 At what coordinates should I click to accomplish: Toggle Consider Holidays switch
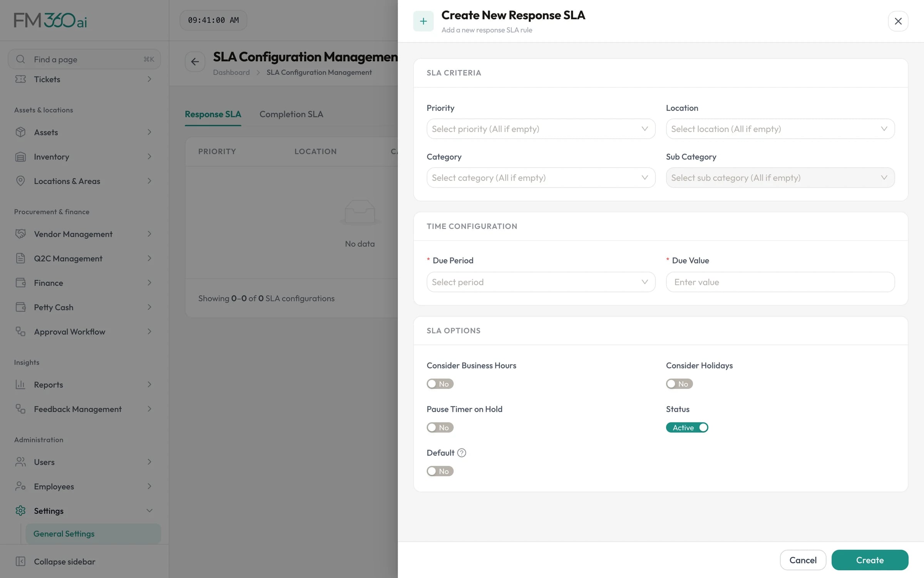tap(680, 384)
